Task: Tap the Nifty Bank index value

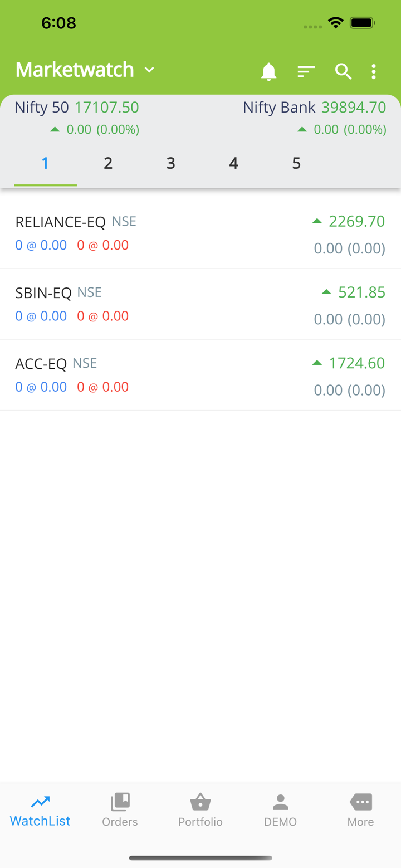Action: click(354, 107)
